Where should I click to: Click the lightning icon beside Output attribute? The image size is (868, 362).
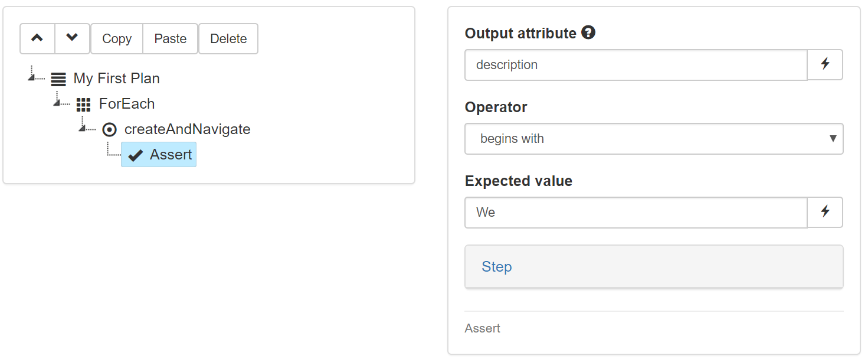825,64
